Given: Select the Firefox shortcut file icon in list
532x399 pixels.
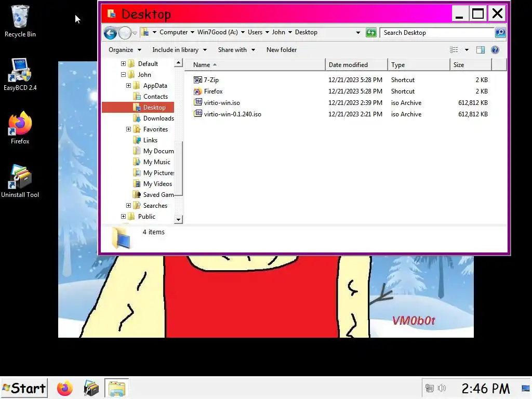Looking at the screenshot, I should 198,91.
